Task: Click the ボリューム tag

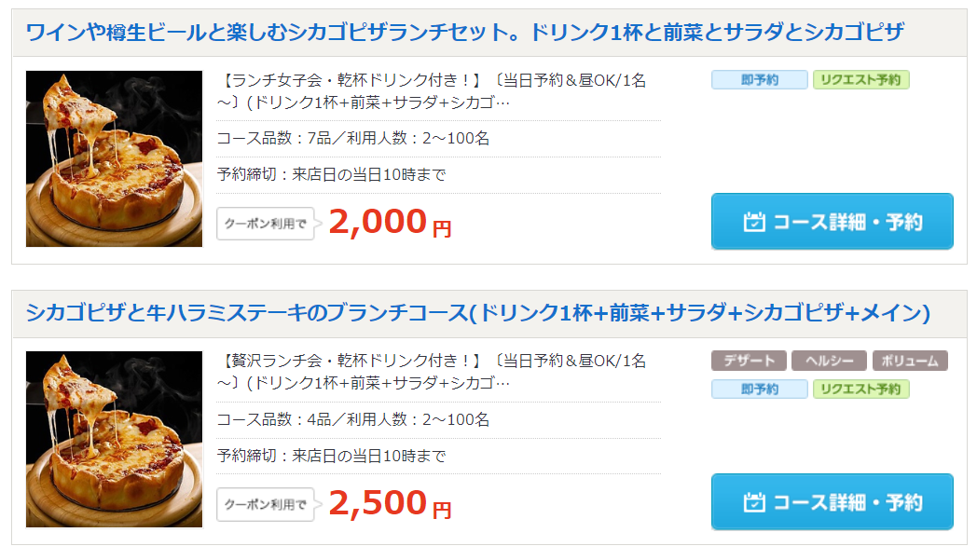Action: pos(909,362)
